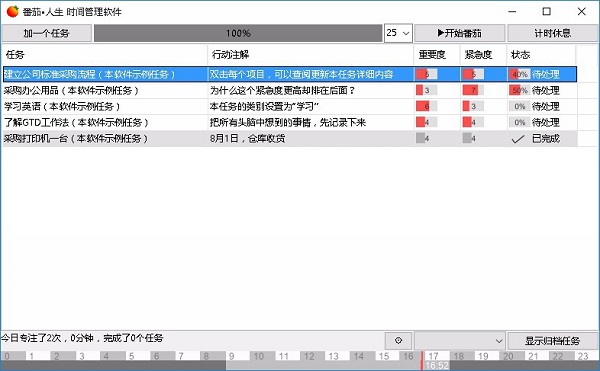Click 0% 待处理 status of 了解GTD工作法
The width and height of the screenshot is (600, 371).
point(534,122)
